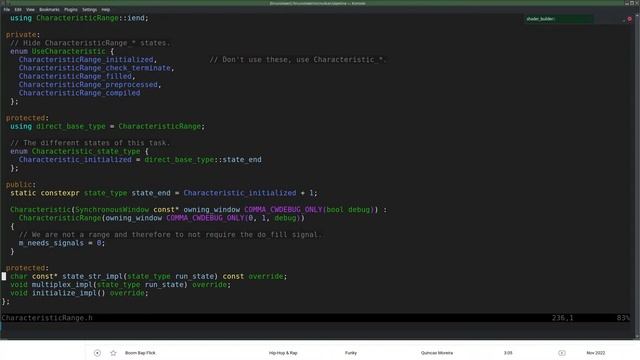Click the icon next to Nov 2022
The height and width of the screenshot is (360, 640).
[x=562, y=353]
